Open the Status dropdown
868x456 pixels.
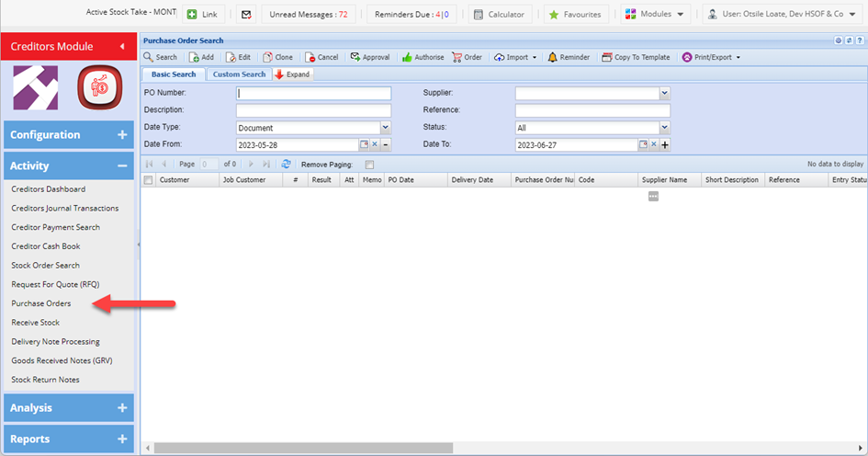(664, 128)
